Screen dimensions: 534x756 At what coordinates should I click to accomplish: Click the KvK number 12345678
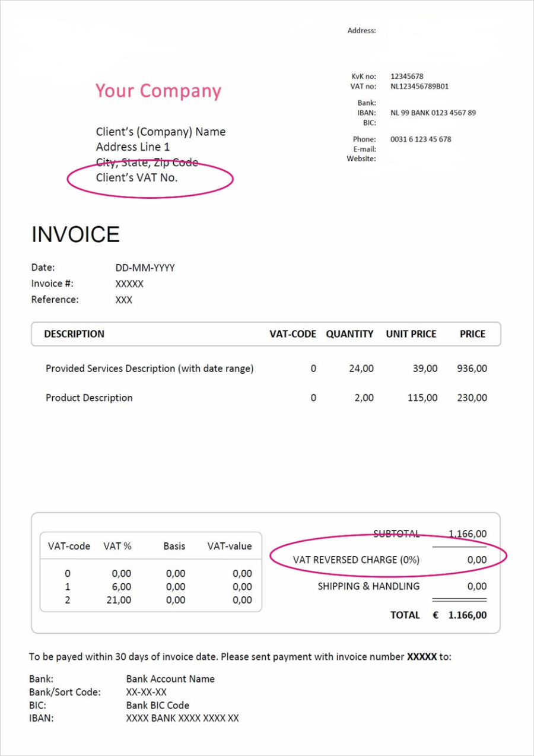coord(407,76)
